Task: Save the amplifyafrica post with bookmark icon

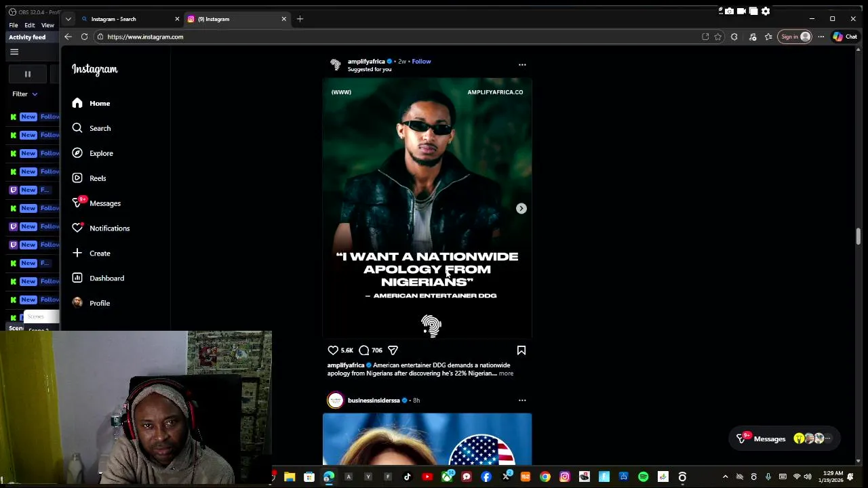Action: click(521, 350)
